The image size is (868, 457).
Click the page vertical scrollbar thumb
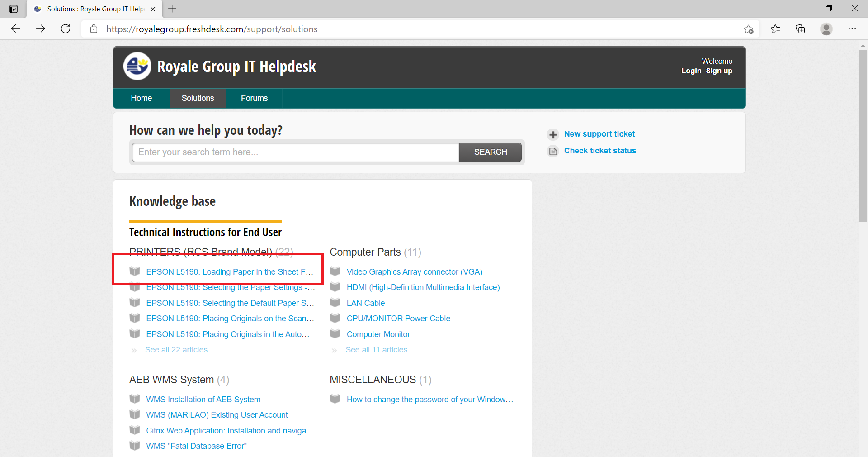(x=863, y=135)
